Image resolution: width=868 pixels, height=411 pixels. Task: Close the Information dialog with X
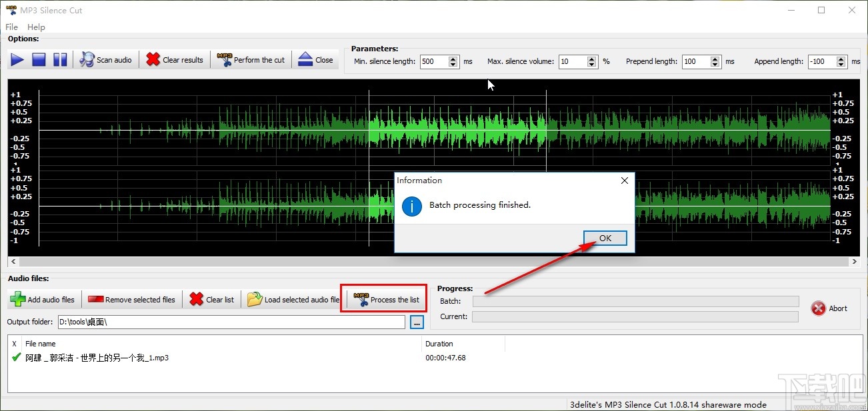(x=624, y=181)
